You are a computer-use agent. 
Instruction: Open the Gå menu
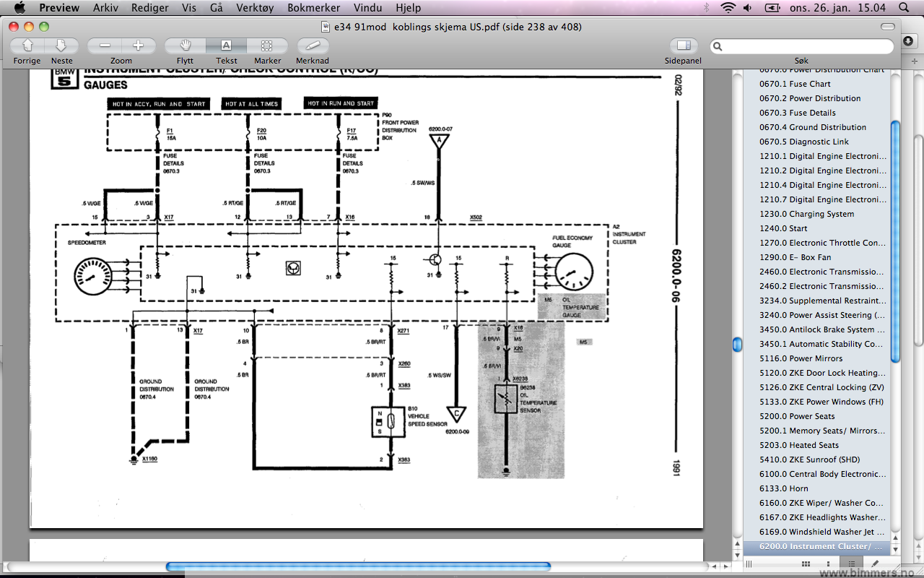(217, 7)
